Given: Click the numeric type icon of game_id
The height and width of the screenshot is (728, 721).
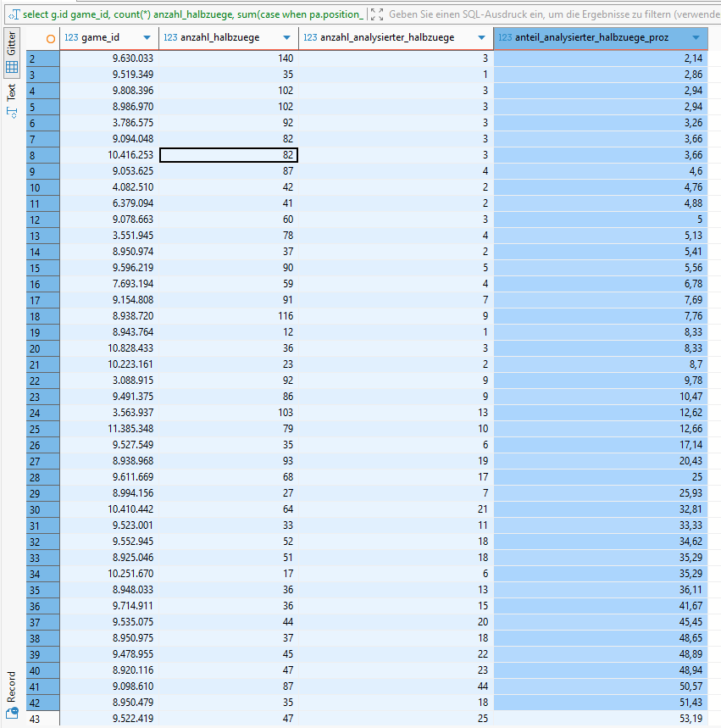Looking at the screenshot, I should [x=71, y=38].
